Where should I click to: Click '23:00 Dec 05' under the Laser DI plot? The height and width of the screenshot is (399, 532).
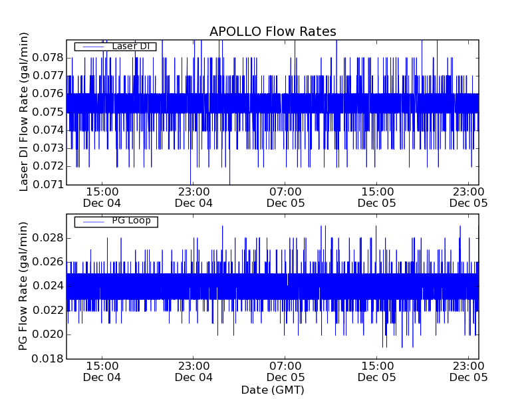[469, 198]
